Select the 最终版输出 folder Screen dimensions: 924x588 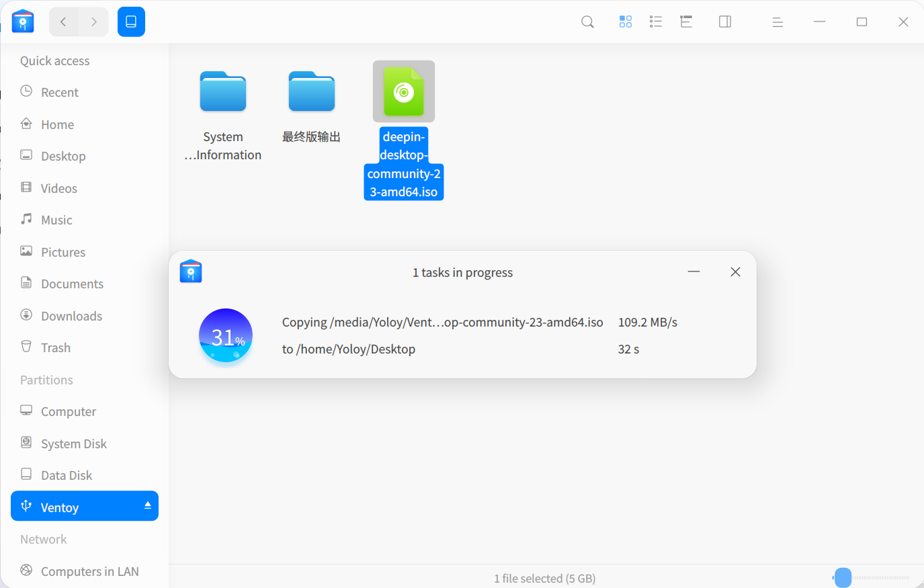[311, 108]
